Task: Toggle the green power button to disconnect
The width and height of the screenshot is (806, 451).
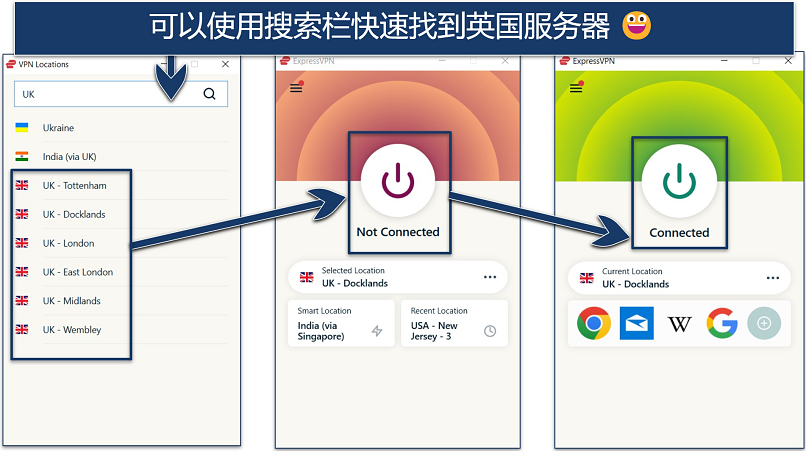Action: [679, 181]
